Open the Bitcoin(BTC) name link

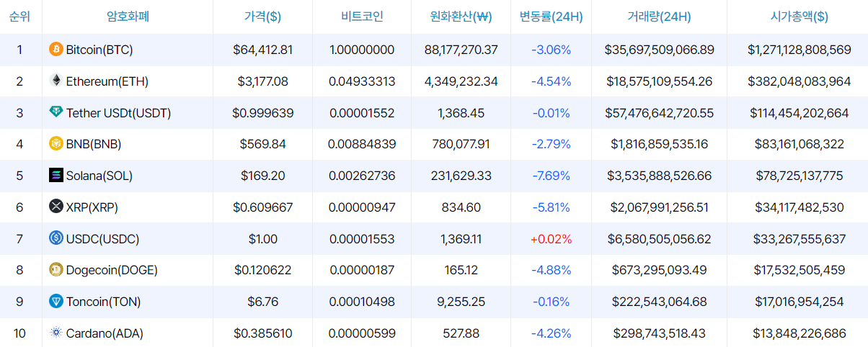[x=99, y=50]
